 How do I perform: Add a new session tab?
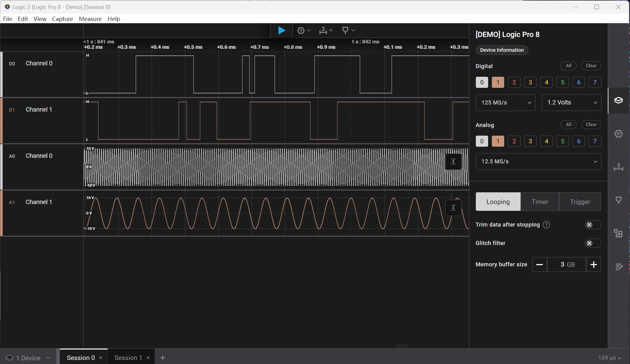click(x=163, y=358)
